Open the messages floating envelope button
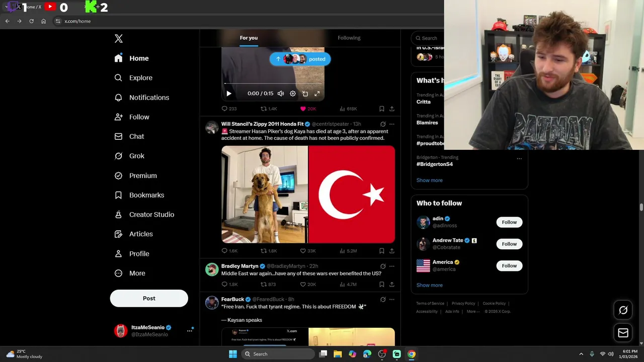This screenshot has width=644, height=362. click(623, 333)
